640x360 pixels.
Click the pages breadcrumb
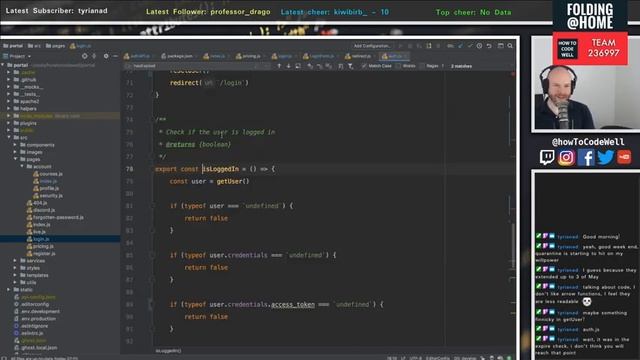click(x=56, y=46)
